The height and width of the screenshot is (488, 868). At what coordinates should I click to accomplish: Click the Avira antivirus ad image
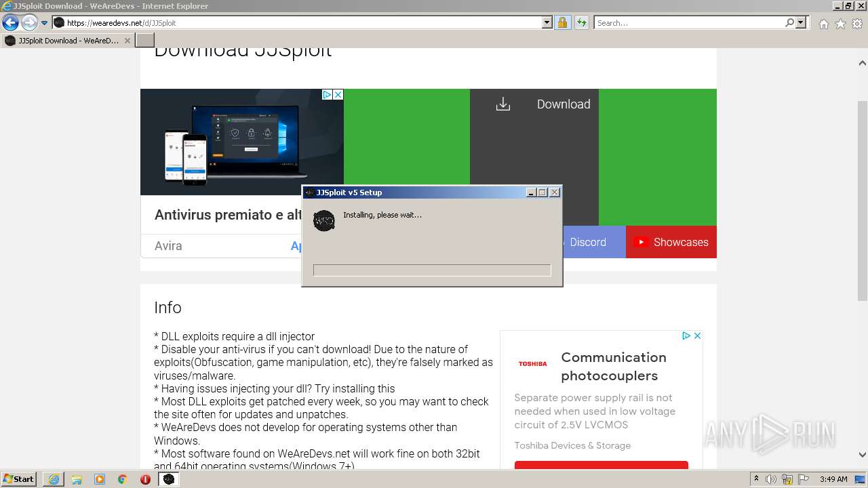click(242, 142)
